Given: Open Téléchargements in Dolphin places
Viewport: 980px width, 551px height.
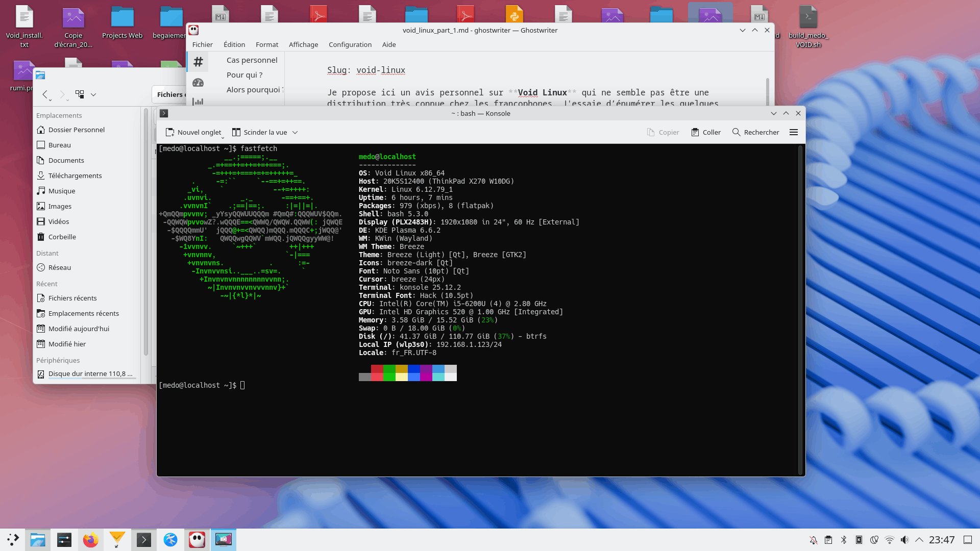Looking at the screenshot, I should [x=75, y=176].
